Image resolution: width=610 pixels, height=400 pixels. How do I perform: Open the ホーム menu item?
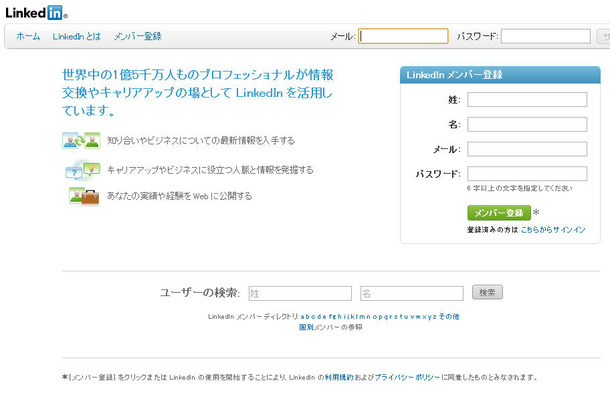pyautogui.click(x=28, y=37)
